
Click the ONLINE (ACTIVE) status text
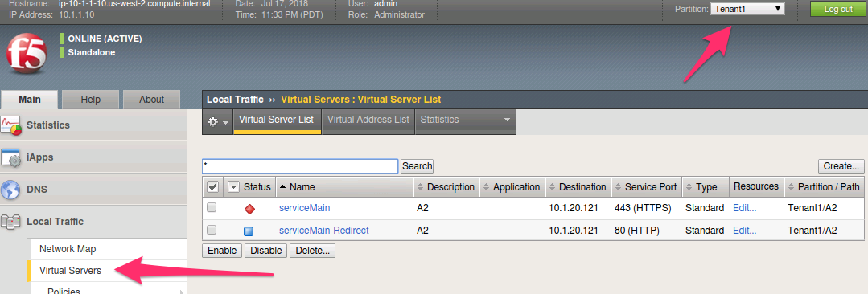(x=105, y=39)
